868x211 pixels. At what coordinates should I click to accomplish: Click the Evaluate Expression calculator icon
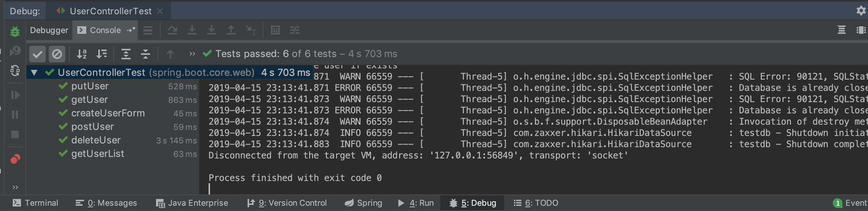(x=275, y=30)
